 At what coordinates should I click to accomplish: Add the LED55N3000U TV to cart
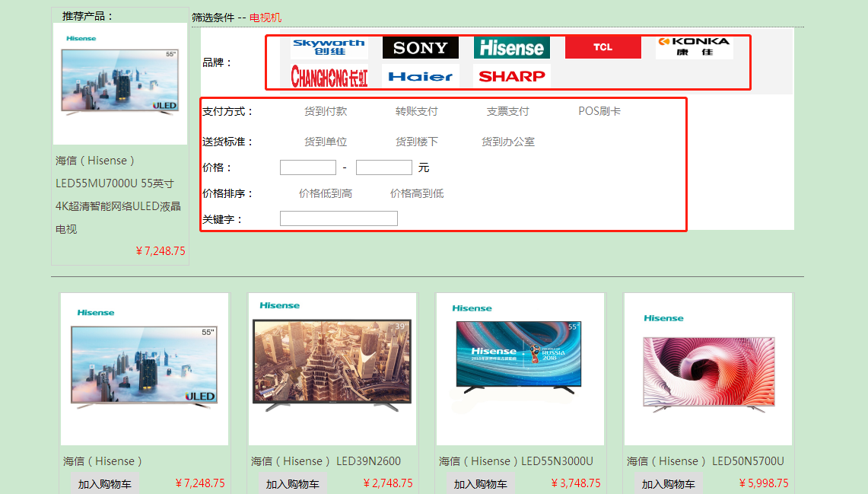coord(481,484)
